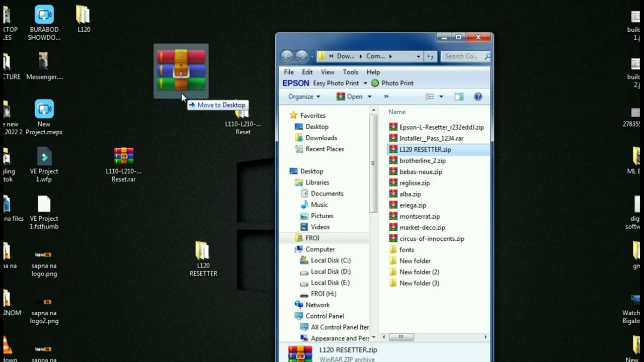Click the brotherline_2.zip archive icon
Image resolution: width=644 pixels, height=362 pixels.
[393, 161]
